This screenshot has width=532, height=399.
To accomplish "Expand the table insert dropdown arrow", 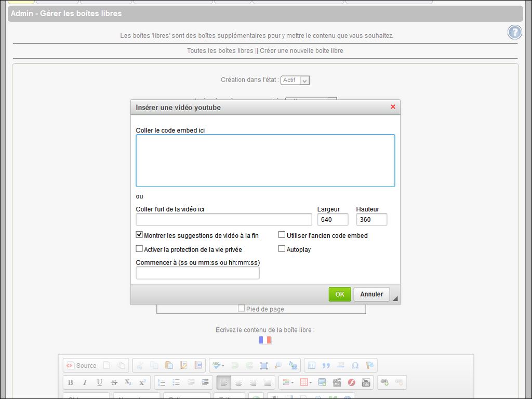I will coord(311,383).
